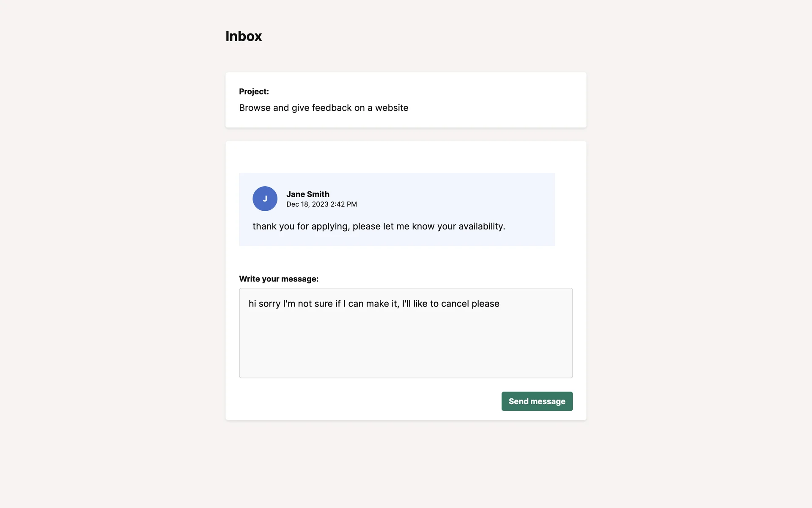
Task: Click the word "website" in the project title
Action: [x=392, y=108]
